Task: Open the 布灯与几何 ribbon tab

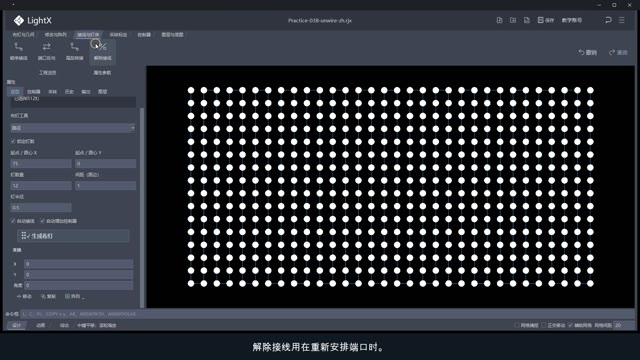Action: coord(23,35)
